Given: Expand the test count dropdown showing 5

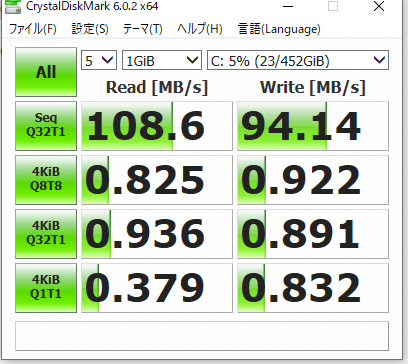Looking at the screenshot, I should [x=99, y=60].
